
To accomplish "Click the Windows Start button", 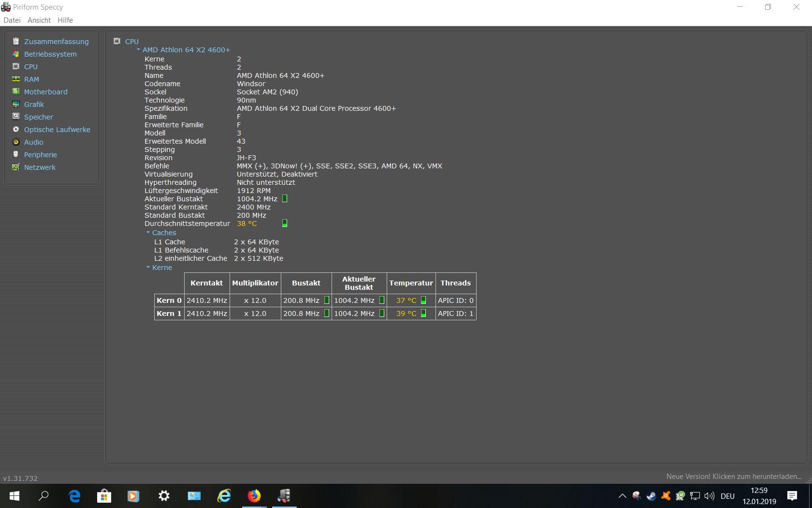I will point(14,496).
